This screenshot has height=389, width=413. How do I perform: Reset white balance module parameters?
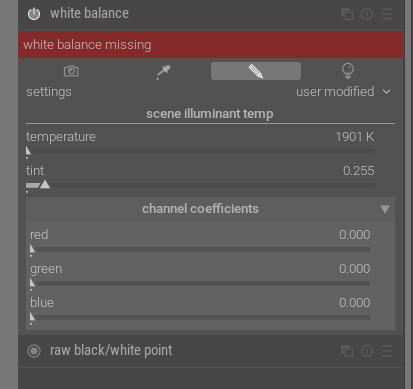click(x=367, y=14)
